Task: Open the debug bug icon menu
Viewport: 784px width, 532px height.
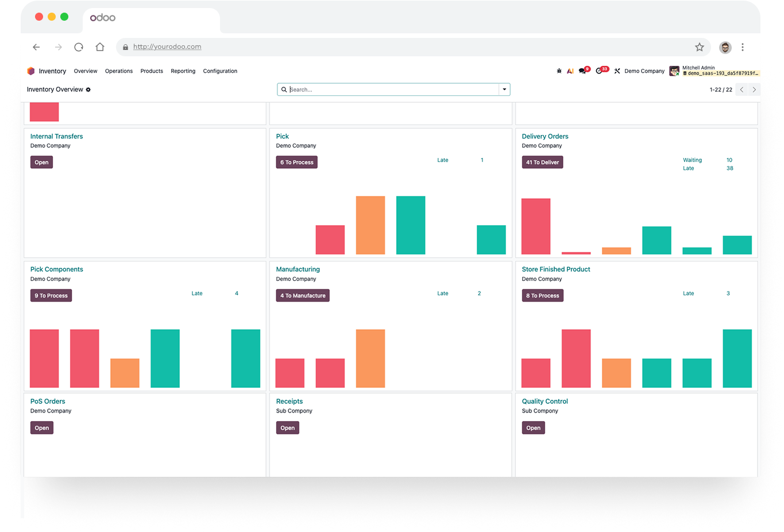Action: (x=559, y=71)
